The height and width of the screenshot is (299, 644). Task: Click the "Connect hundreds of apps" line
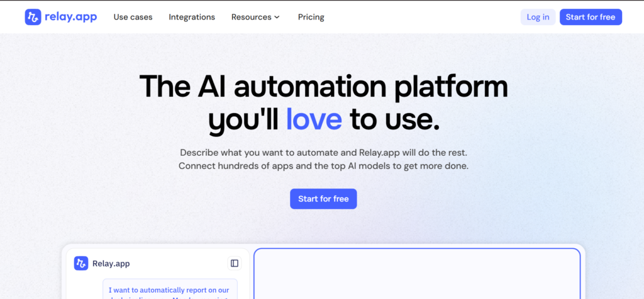tap(323, 166)
